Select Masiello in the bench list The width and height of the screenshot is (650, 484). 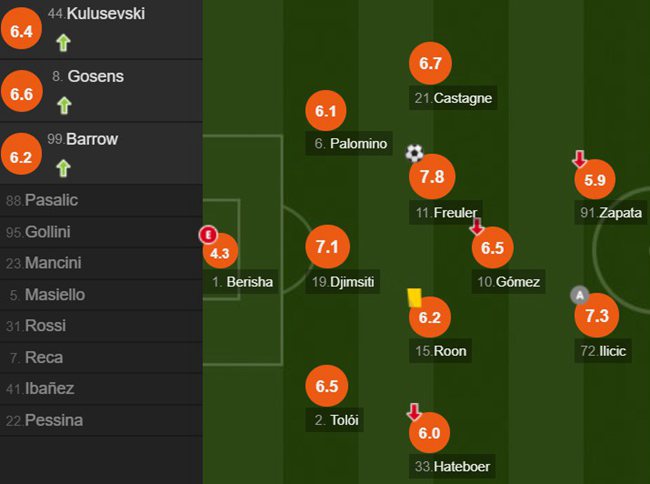point(101,295)
